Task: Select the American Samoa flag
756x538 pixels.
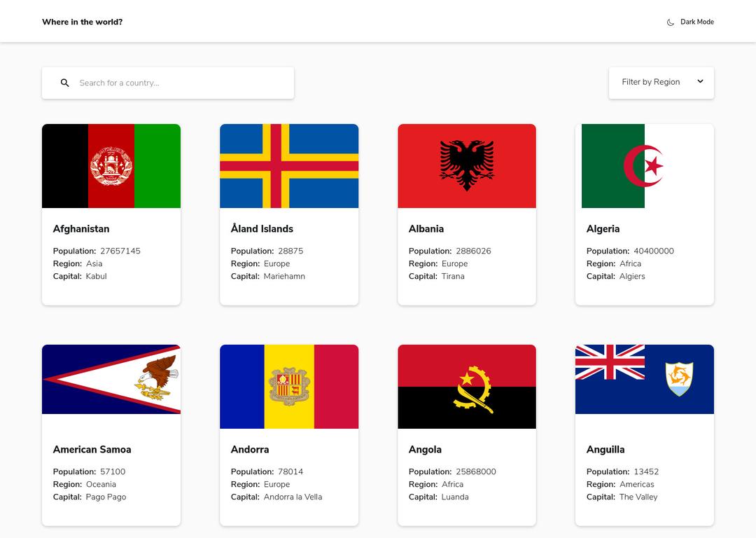Action: (111, 380)
